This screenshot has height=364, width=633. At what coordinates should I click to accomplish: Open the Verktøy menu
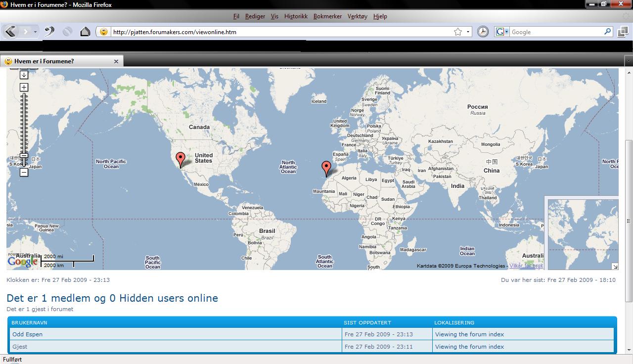click(x=358, y=16)
